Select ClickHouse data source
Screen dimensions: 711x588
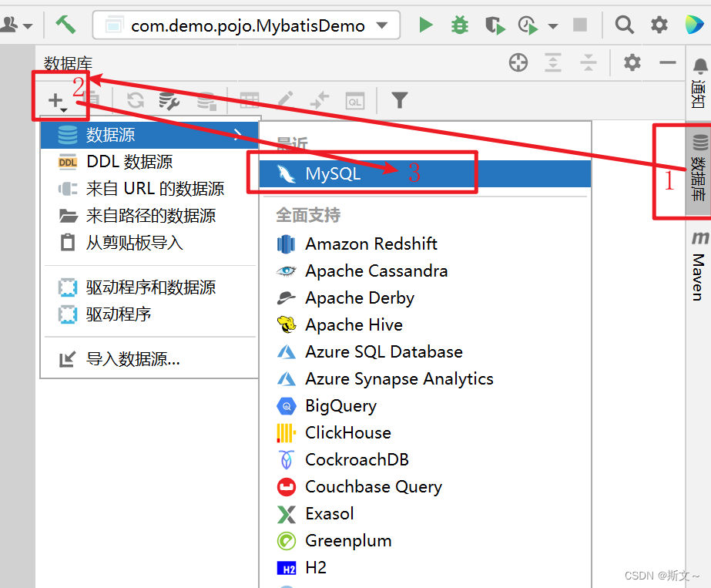(425, 433)
